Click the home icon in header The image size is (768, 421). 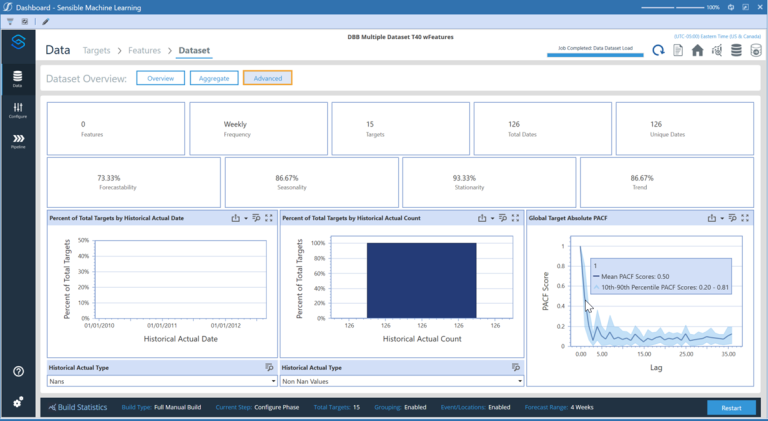click(698, 51)
